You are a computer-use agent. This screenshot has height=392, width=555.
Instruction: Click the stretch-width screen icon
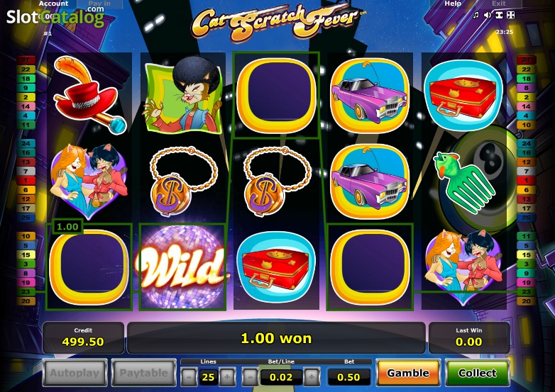499,15
